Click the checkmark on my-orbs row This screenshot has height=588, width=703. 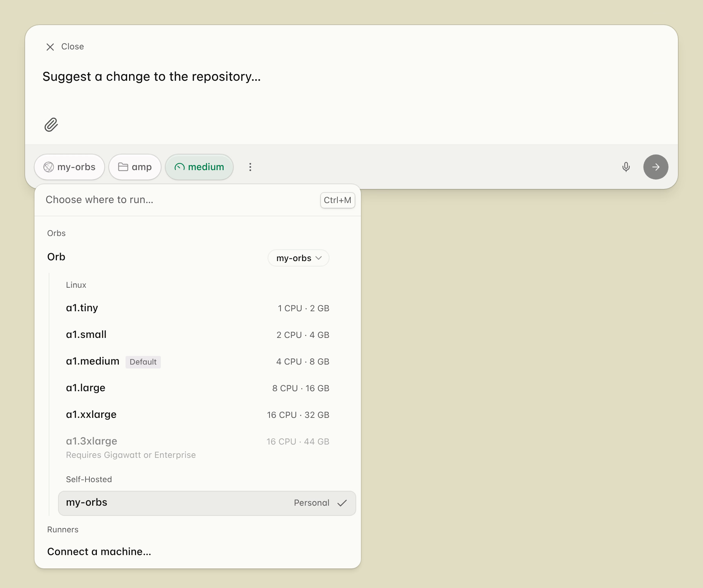342,503
